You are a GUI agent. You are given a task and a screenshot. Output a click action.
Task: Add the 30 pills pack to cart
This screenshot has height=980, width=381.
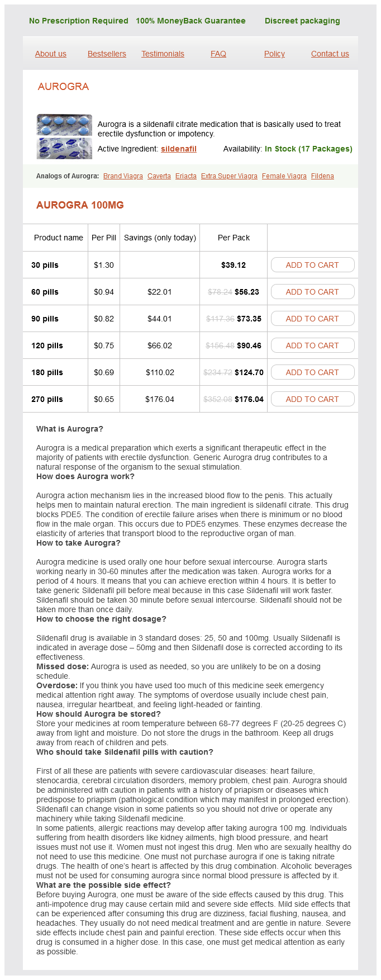coord(312,265)
